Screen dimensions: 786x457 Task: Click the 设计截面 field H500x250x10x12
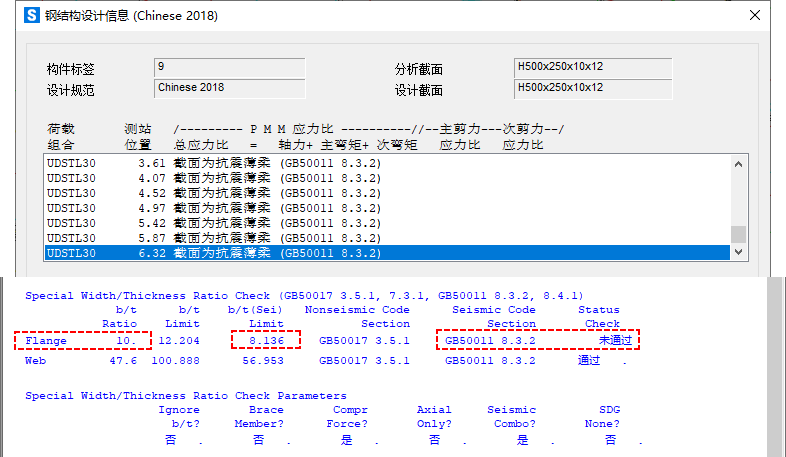tap(592, 88)
